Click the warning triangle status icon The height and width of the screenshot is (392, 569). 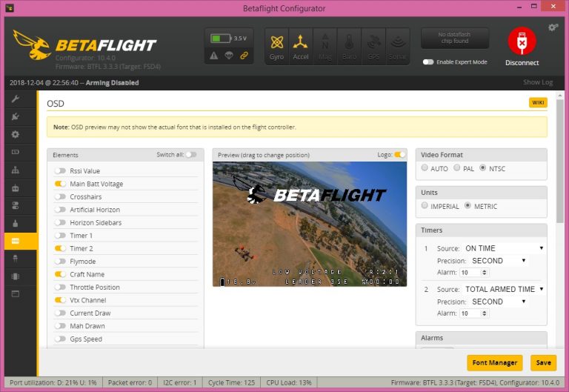[213, 56]
